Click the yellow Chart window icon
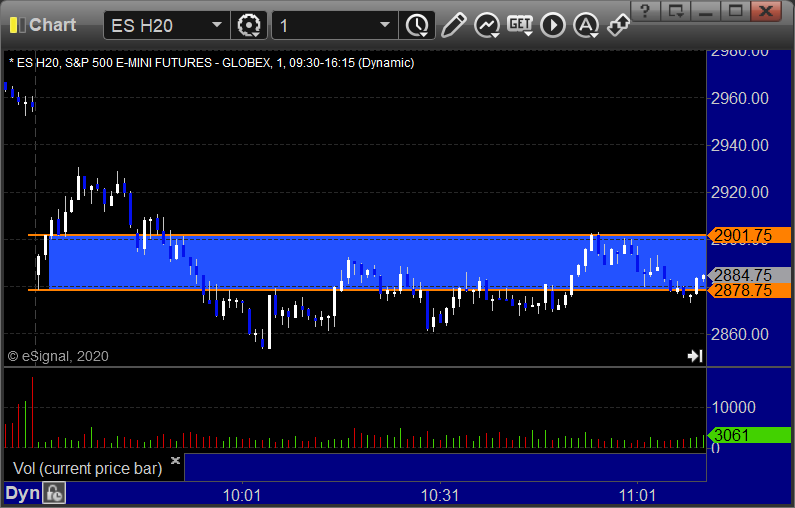Screen dimensions: 795x508 pos(17,25)
